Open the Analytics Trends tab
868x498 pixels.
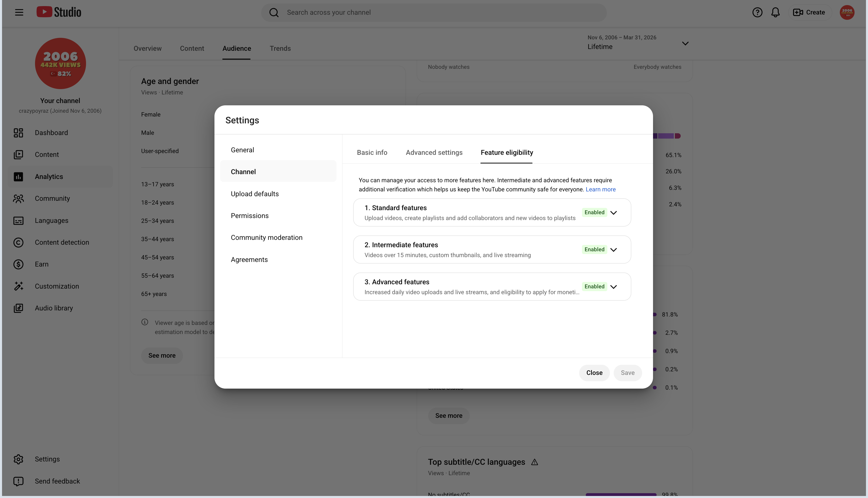pos(280,48)
